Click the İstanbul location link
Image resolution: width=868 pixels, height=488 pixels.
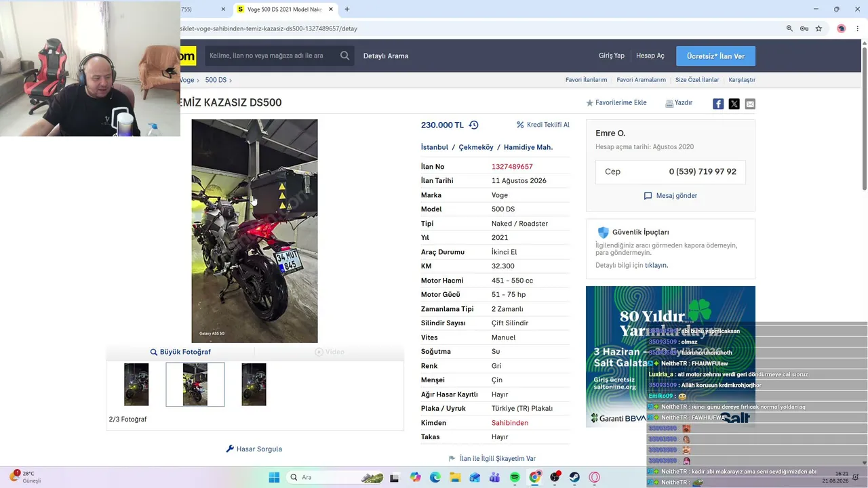click(435, 147)
